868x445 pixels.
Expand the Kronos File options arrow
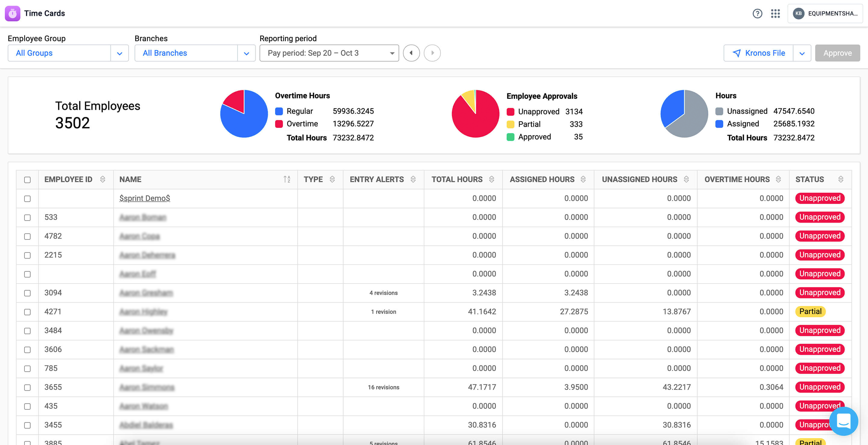click(802, 53)
